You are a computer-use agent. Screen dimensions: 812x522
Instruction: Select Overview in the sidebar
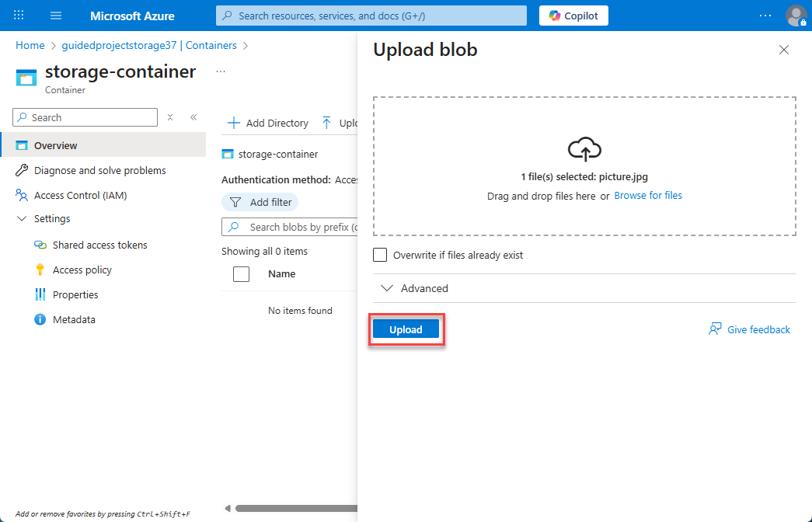[x=103, y=145]
